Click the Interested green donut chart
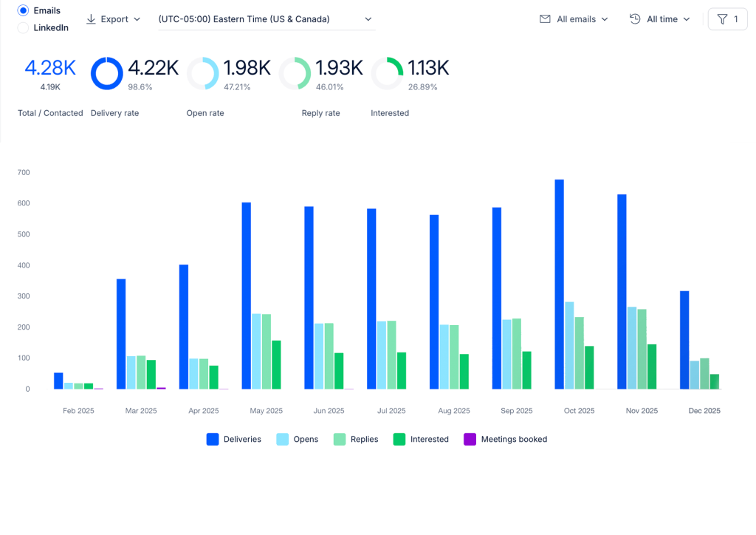 [387, 73]
